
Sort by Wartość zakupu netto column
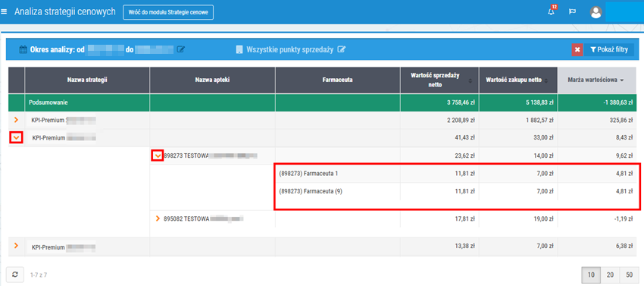pyautogui.click(x=517, y=80)
